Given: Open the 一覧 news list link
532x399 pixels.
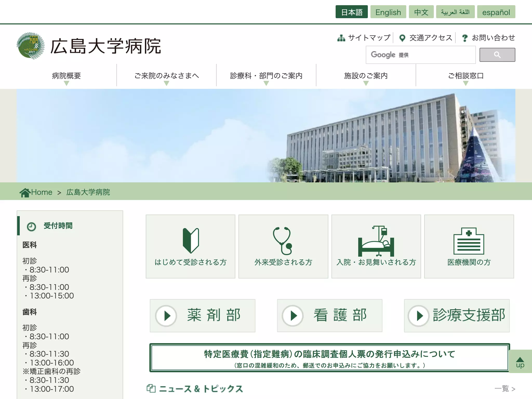Looking at the screenshot, I should tap(505, 389).
